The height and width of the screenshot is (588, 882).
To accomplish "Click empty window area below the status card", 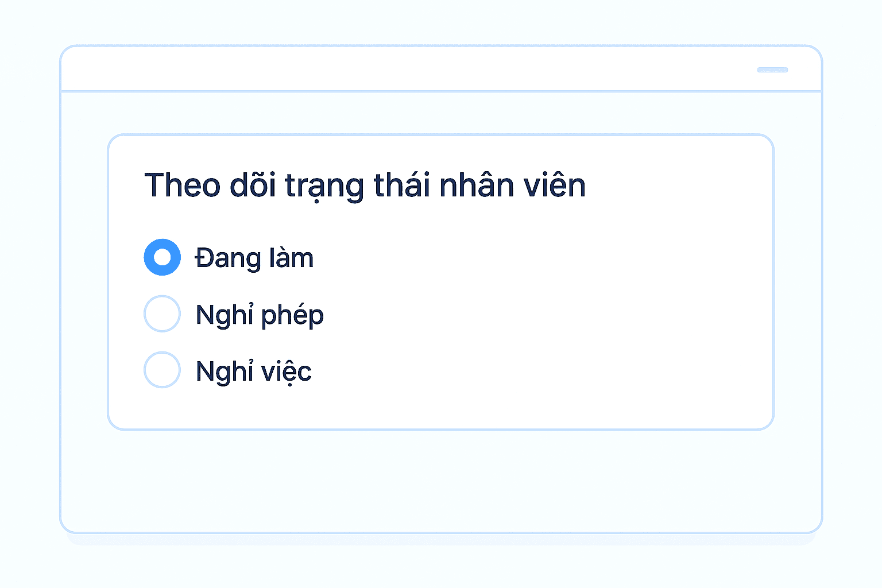I will point(441,482).
